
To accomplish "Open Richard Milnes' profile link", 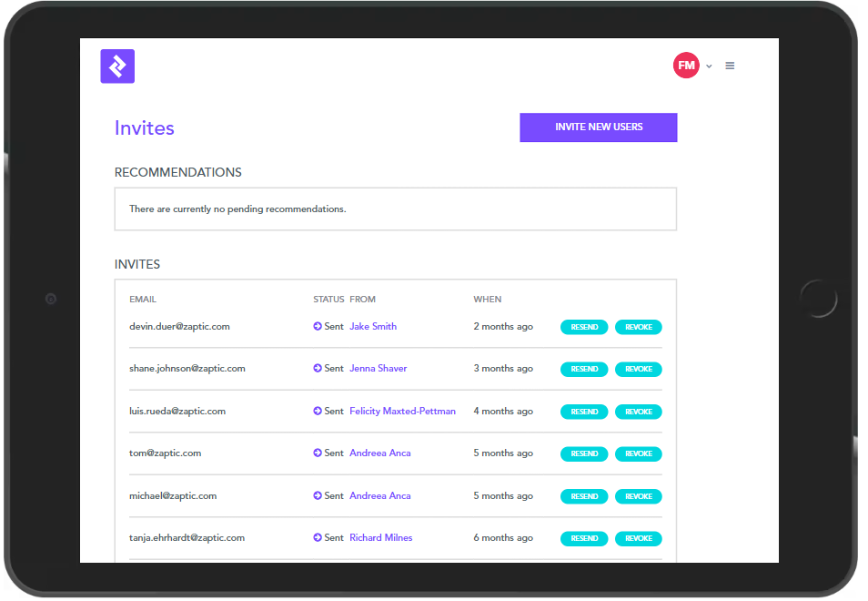I will (x=380, y=538).
